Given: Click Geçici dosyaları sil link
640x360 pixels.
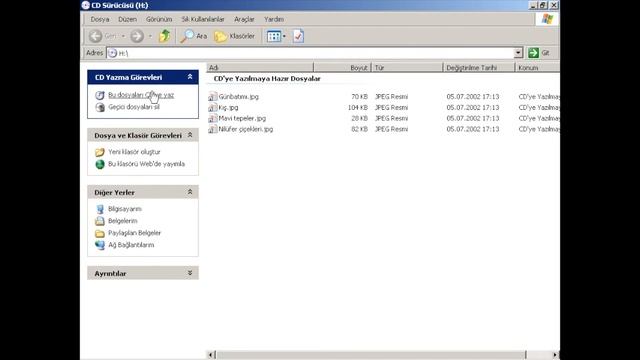Looking at the screenshot, I should pos(133,107).
